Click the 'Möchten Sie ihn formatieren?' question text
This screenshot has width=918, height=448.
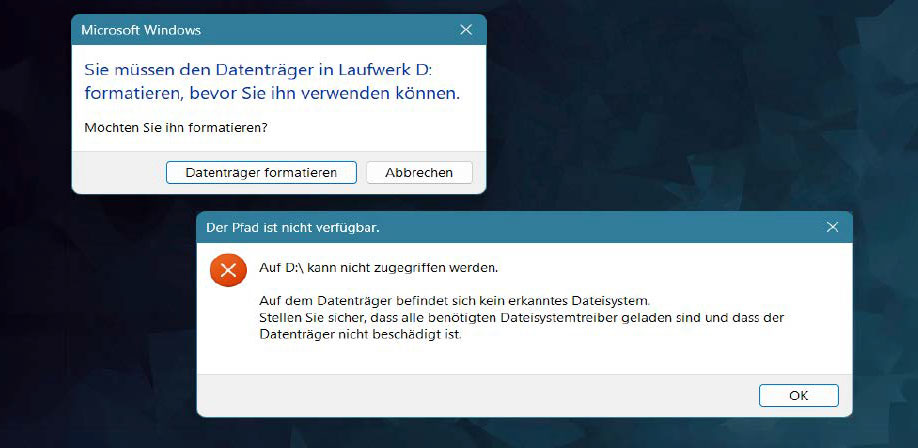(176, 127)
